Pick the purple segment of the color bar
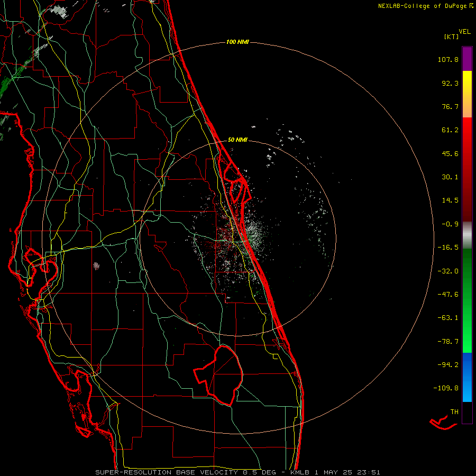The height and width of the screenshot is (476, 476). [467, 59]
